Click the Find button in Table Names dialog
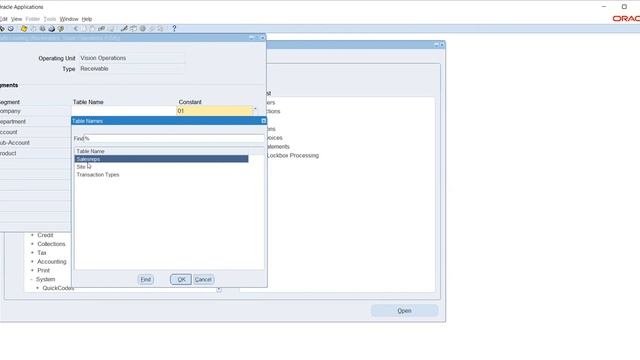This screenshot has height=360, width=640. coord(146,280)
